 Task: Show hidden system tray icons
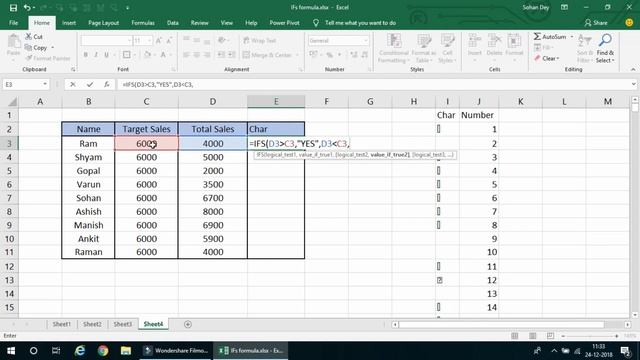point(554,351)
